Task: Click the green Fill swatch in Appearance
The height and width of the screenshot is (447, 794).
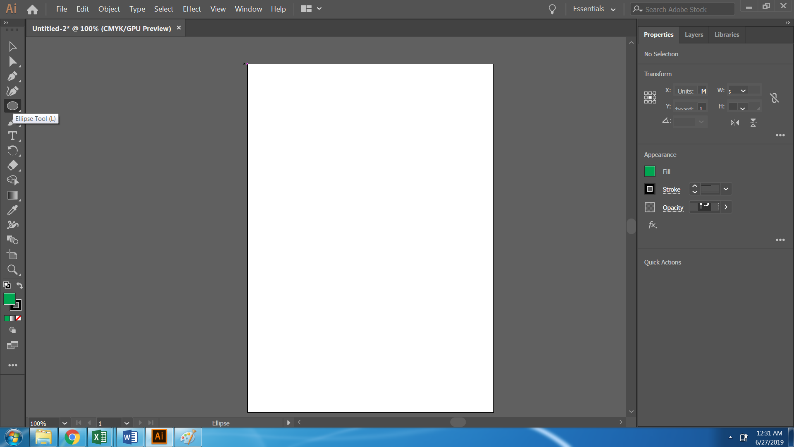Action: [x=650, y=171]
